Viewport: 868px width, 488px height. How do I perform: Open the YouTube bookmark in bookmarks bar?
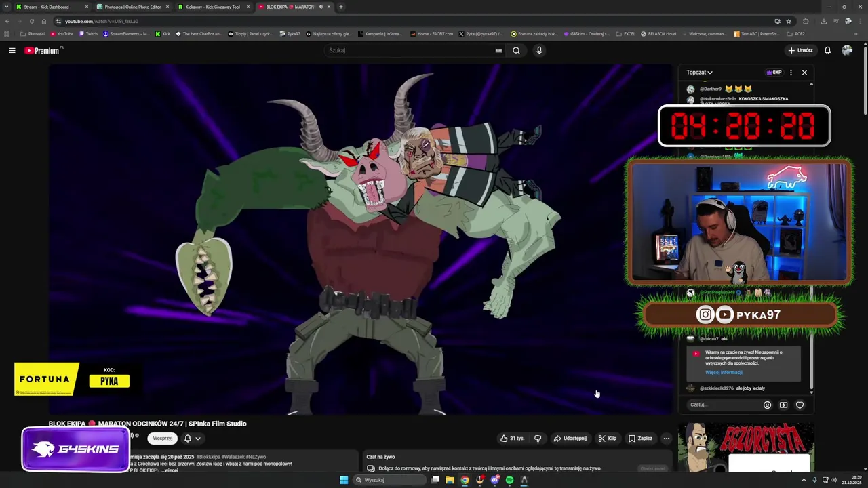62,33
